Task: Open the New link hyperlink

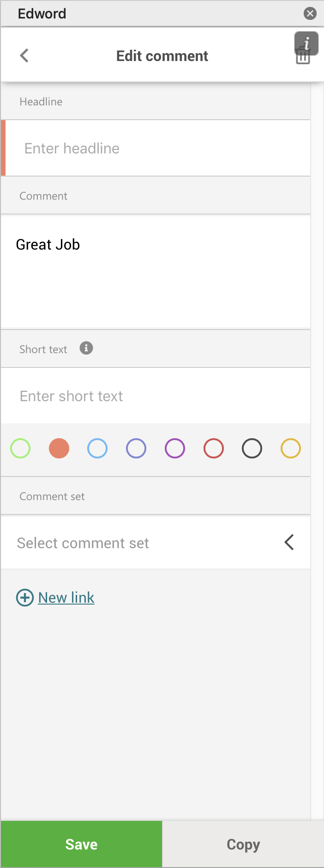Action: [x=66, y=597]
